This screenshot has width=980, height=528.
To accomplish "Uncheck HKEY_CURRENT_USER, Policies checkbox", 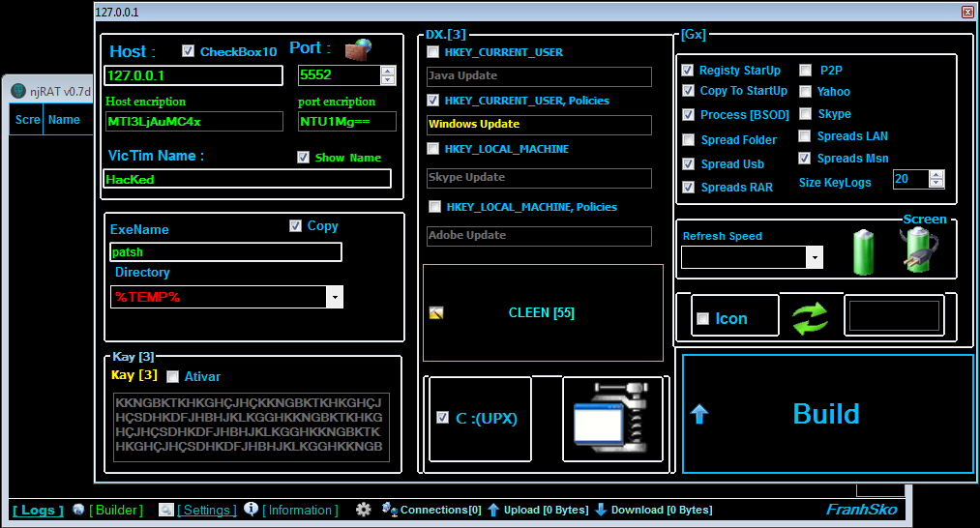I will coord(432,100).
